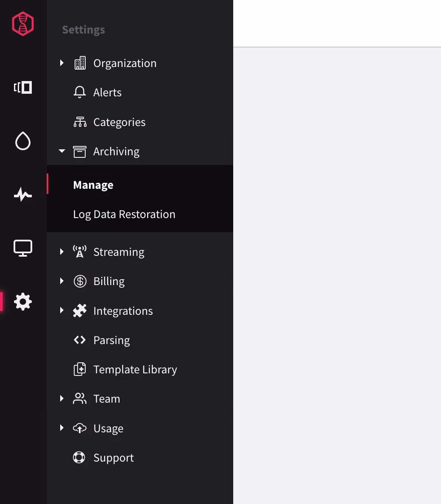The width and height of the screenshot is (441, 504).
Task: Click the Support lifebuoy icon
Action: [x=79, y=457]
